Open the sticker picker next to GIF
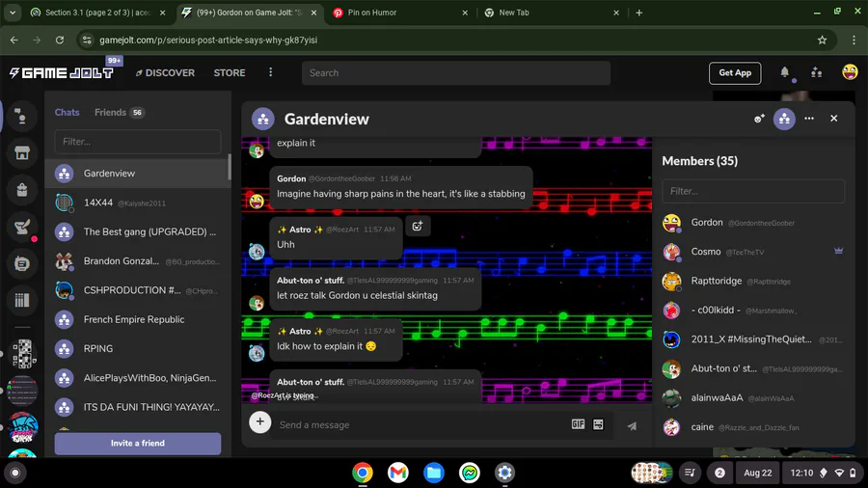This screenshot has width=868, height=488. [x=598, y=424]
